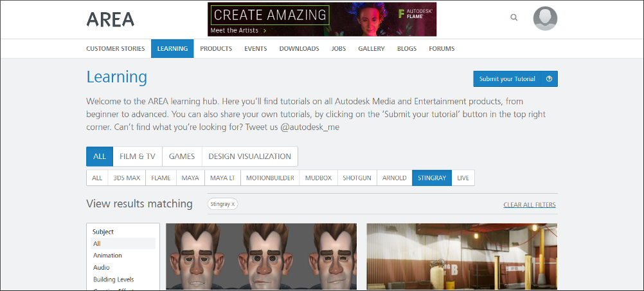Open the cartoon character faces tutorial thumbnail
This screenshot has width=644, height=291.
click(261, 256)
